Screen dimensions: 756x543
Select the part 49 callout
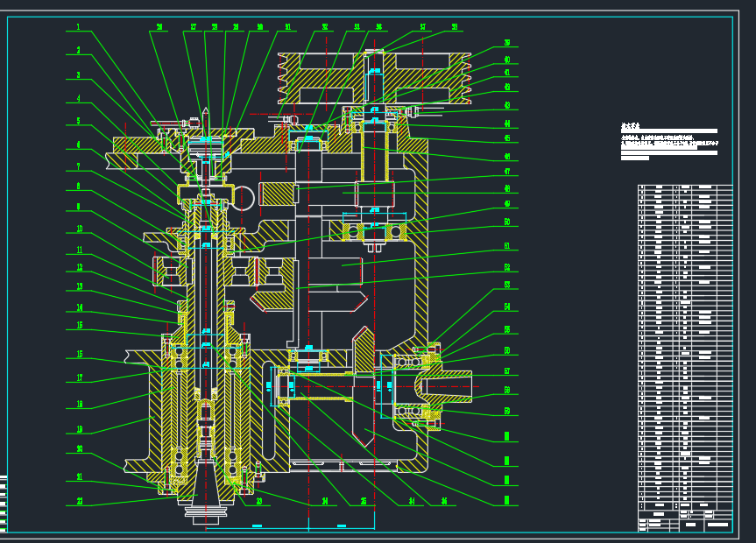pyautogui.click(x=506, y=204)
